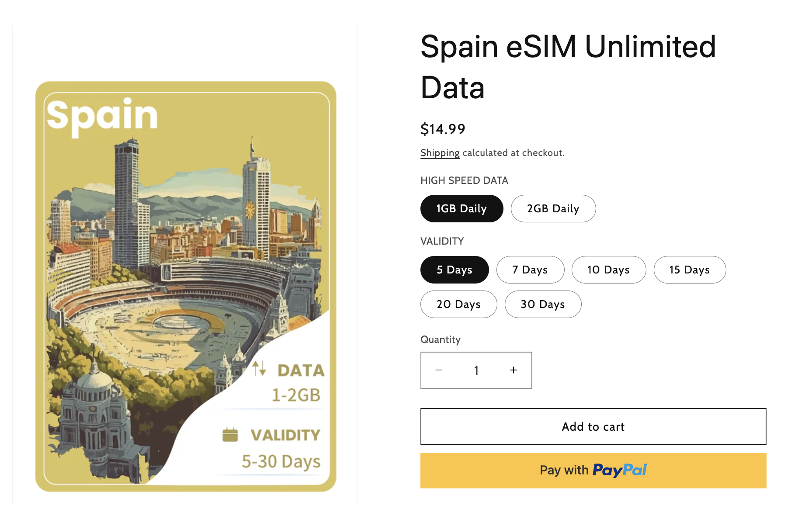The image size is (812, 505).
Task: Click the $14.99 price text
Action: pyautogui.click(x=443, y=129)
